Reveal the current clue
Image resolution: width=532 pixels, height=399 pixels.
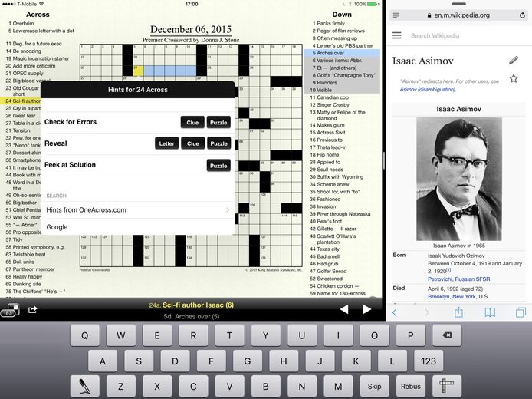point(192,143)
